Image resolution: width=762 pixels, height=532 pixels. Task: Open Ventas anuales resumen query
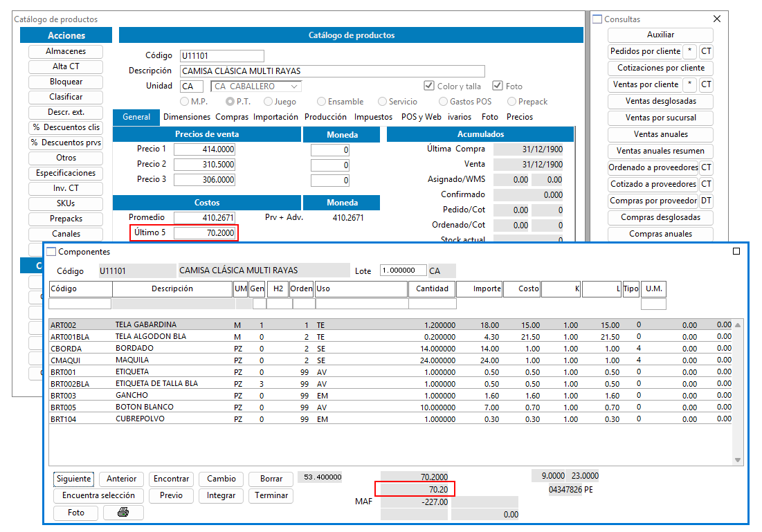[x=660, y=151]
